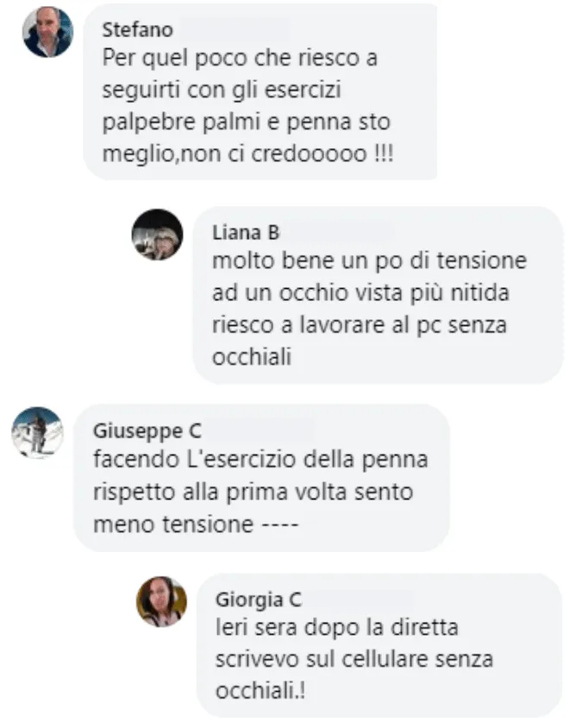Viewport: 582px width, 728px height.
Task: Click the blurred surname next to Stefano
Action: click(235, 29)
